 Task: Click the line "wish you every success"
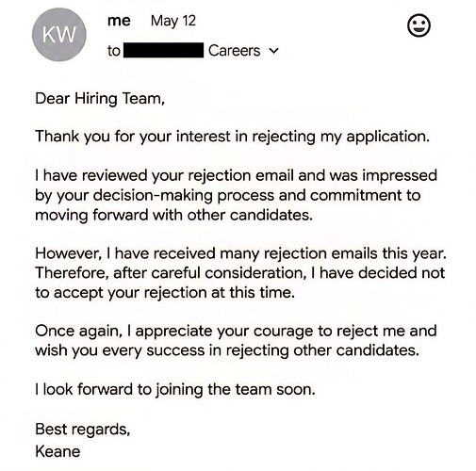[227, 350]
